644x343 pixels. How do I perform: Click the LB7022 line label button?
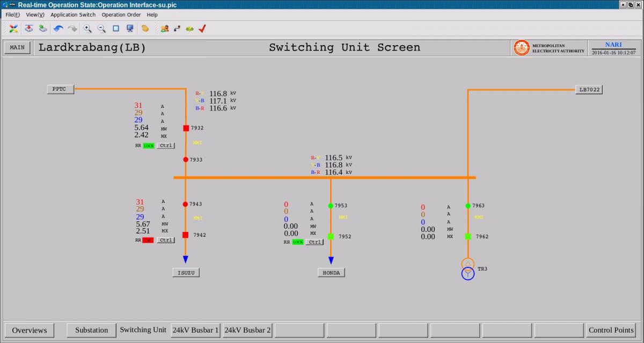(x=589, y=90)
